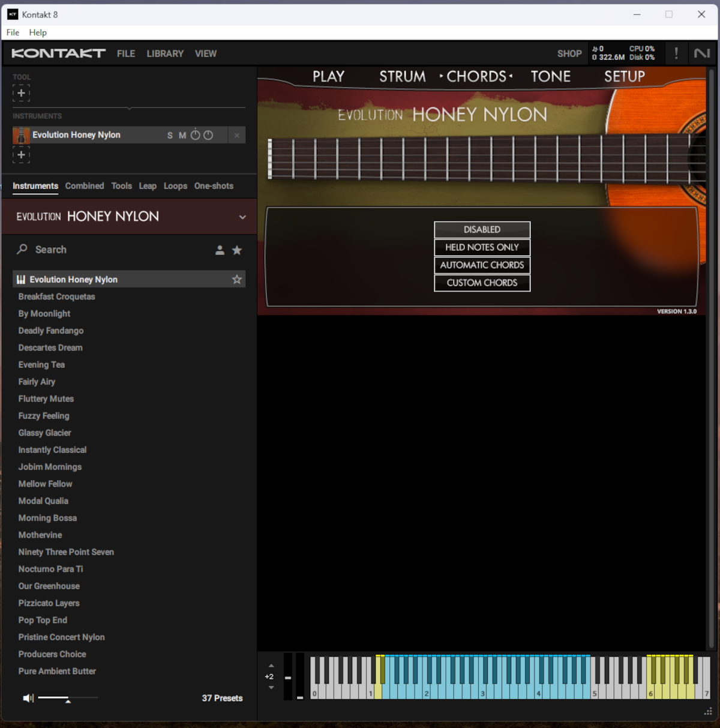Viewport: 720px width, 728px height.
Task: Filter presets by user content icon
Action: (220, 250)
